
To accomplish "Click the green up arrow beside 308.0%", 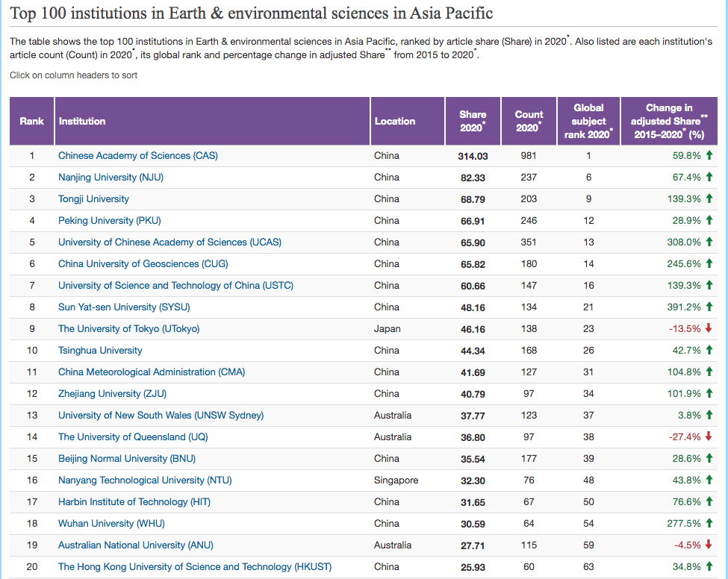I will click(x=709, y=242).
